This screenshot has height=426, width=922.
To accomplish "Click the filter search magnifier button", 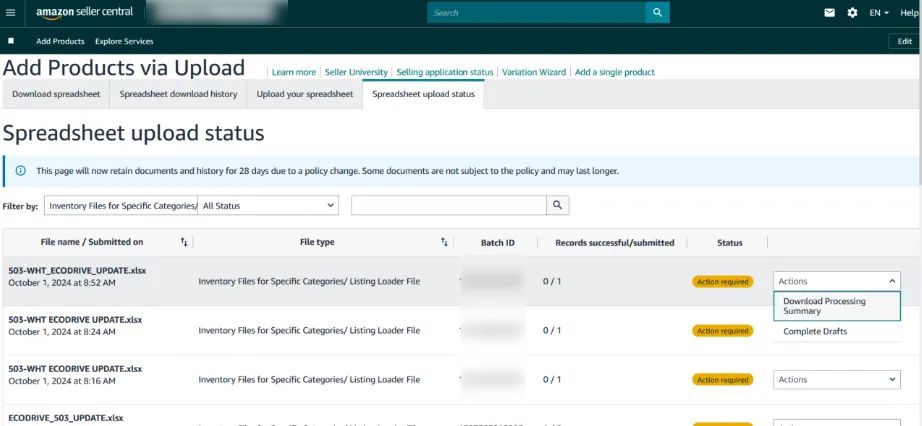I will tap(557, 205).
